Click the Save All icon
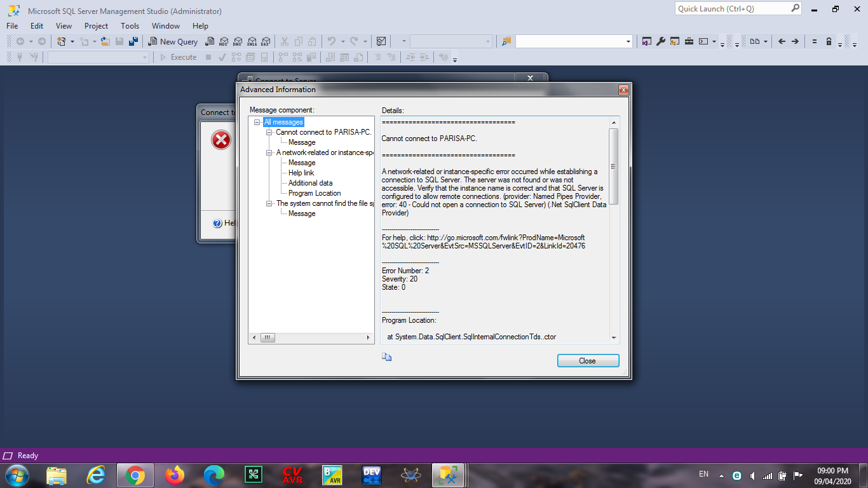The image size is (868, 488). 133,41
